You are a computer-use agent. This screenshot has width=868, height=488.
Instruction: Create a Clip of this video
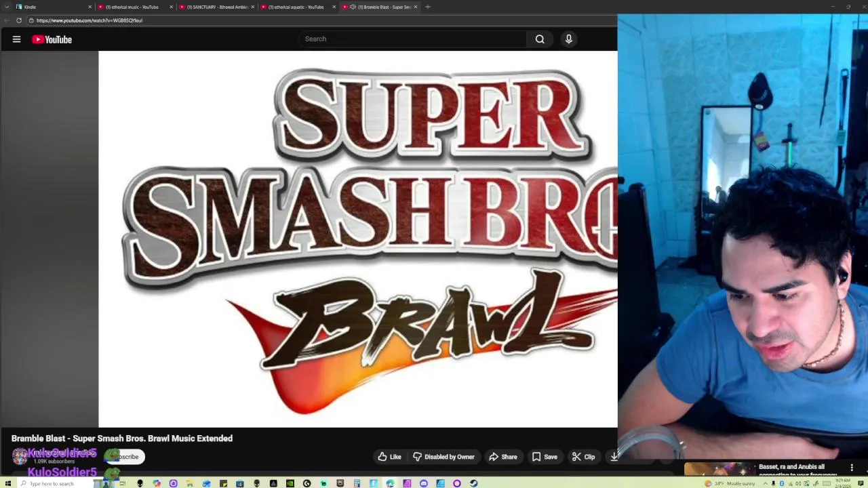point(583,457)
